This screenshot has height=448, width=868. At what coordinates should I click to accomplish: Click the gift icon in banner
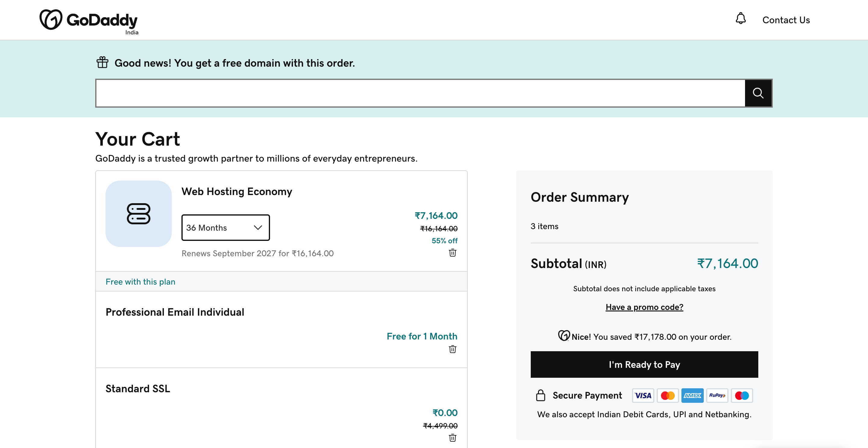pos(102,63)
